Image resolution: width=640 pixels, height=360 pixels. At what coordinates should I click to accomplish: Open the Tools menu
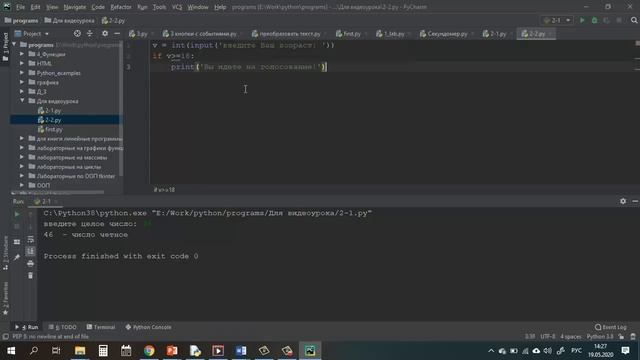click(159, 7)
